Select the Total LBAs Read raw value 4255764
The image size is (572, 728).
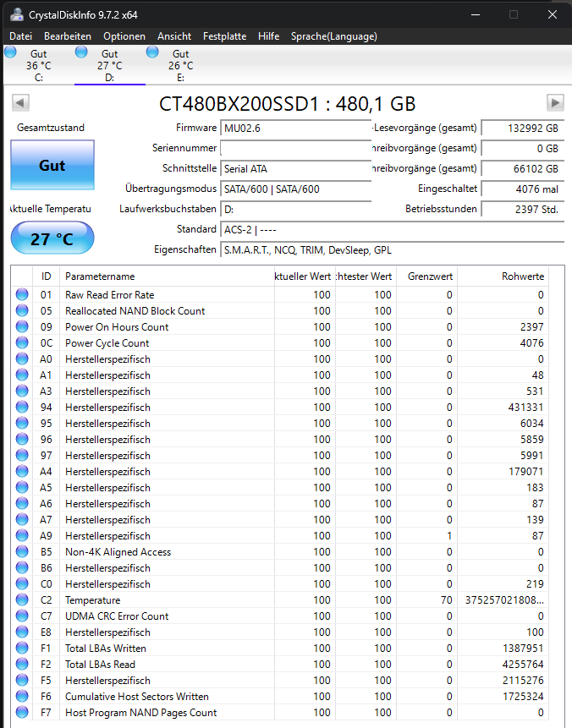tap(523, 665)
